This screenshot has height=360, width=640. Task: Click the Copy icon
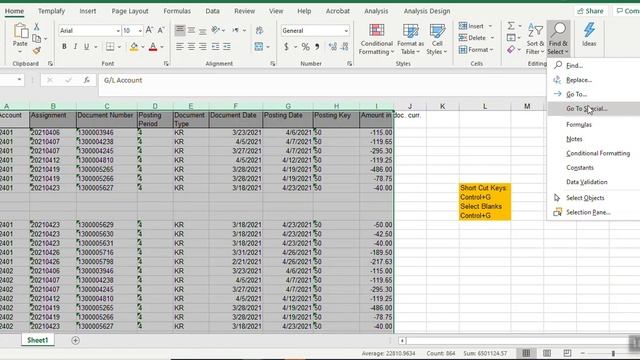tap(37, 38)
